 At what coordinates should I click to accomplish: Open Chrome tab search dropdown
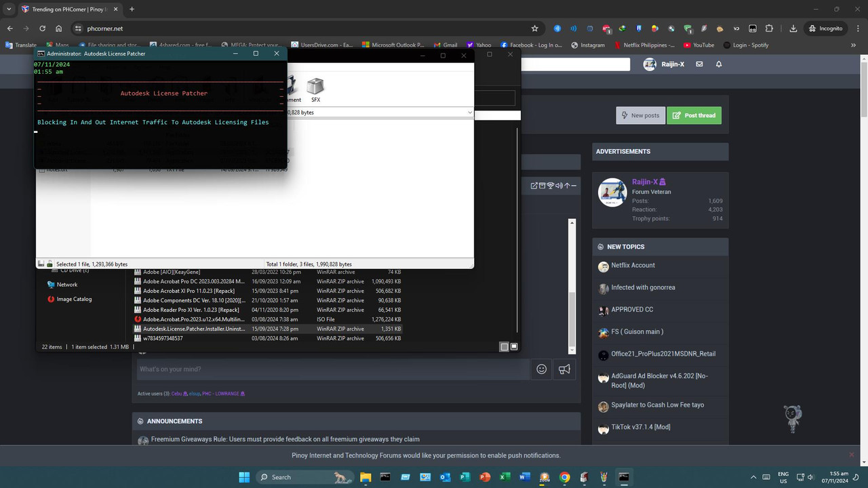click(9, 9)
